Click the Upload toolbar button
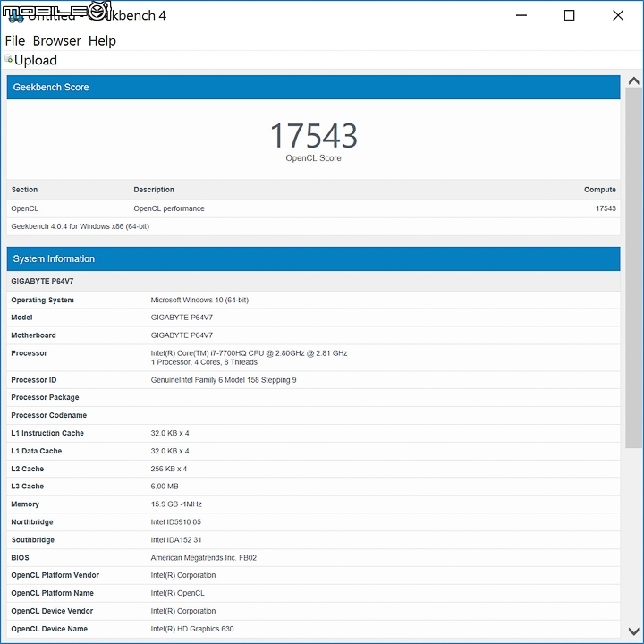Viewport: 644px width, 644px height. pyautogui.click(x=31, y=60)
